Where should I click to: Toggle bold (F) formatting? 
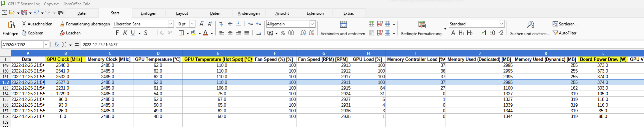[x=117, y=33]
